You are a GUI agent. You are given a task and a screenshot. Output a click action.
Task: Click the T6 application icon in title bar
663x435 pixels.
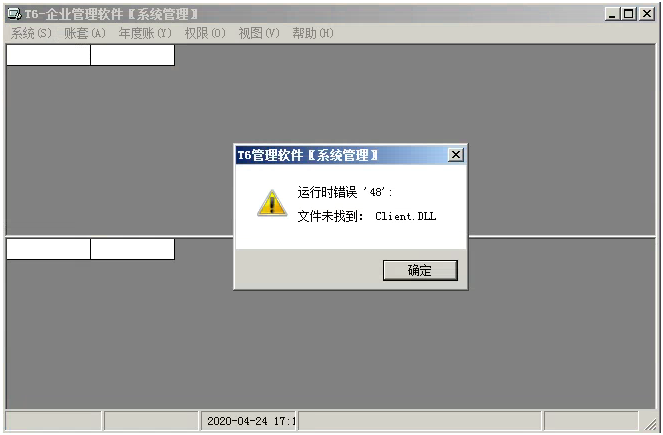tap(14, 14)
